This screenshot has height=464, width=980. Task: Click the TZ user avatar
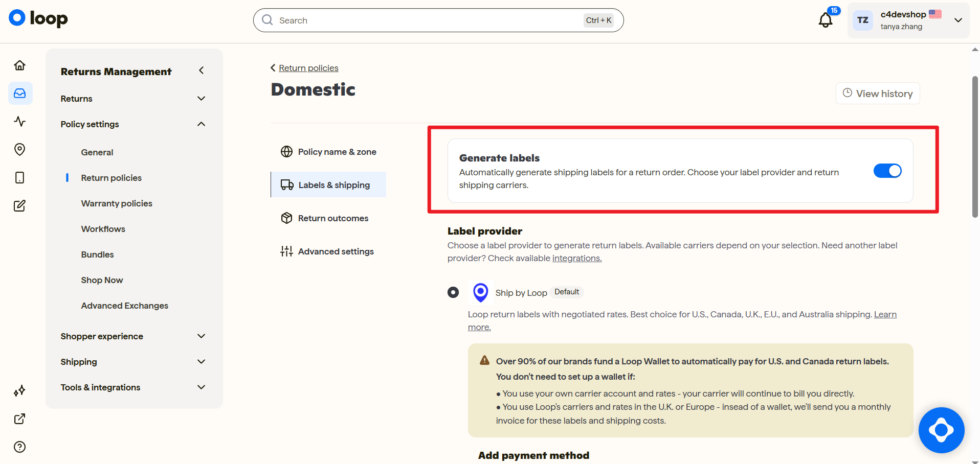[863, 20]
